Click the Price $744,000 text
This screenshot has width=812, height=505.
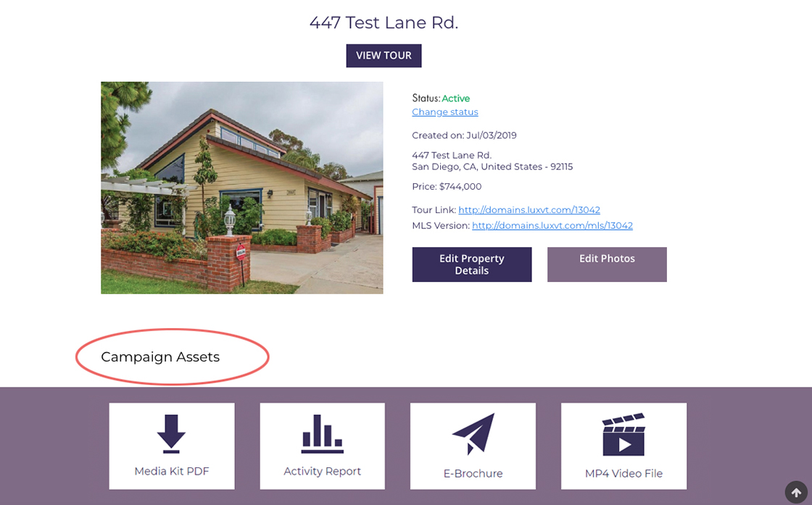coord(447,186)
